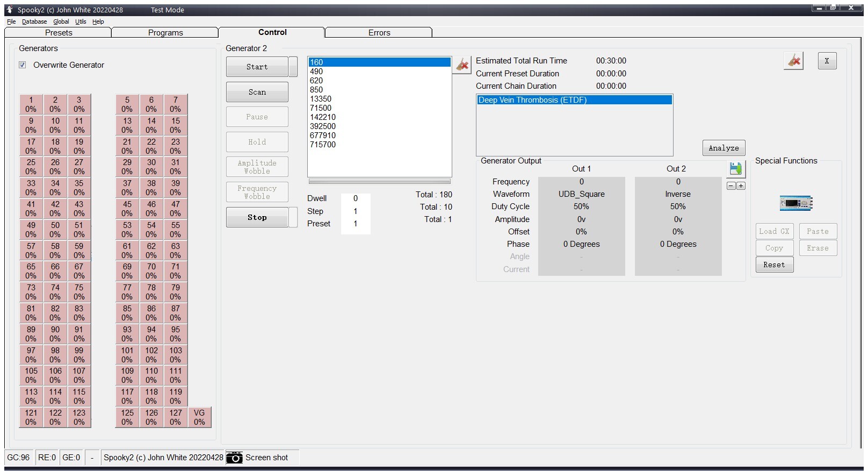868x471 pixels.
Task: Switch to the Presets tab
Action: [x=59, y=33]
